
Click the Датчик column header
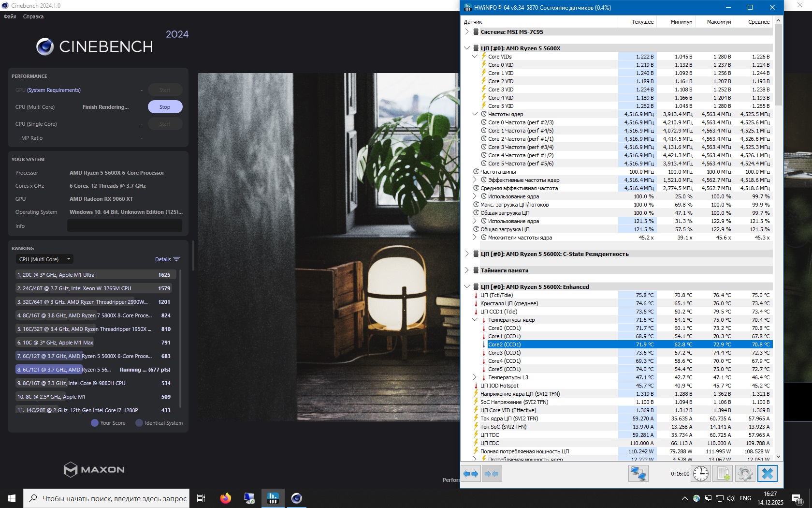pos(539,22)
